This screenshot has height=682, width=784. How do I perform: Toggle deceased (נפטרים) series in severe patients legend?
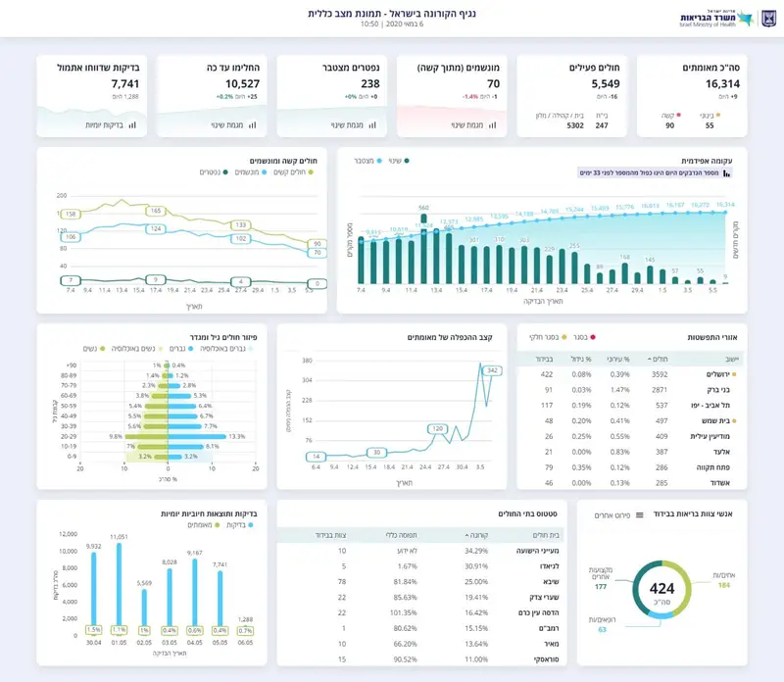coord(214,172)
